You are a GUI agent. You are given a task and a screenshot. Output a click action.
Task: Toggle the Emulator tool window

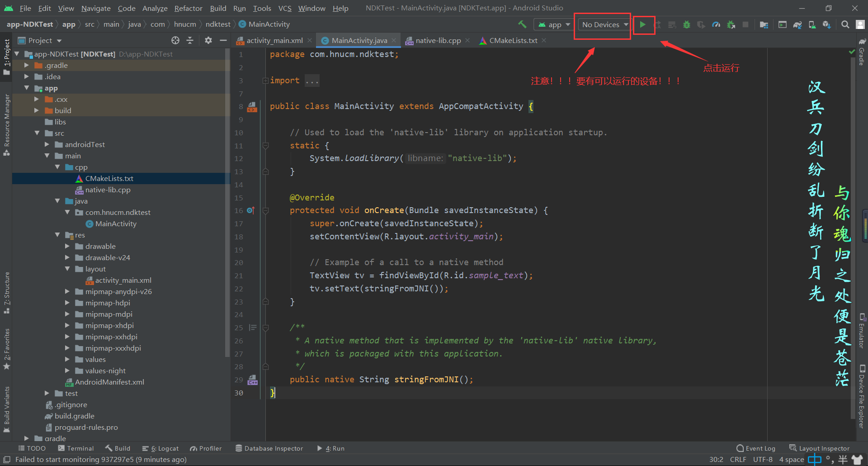(x=862, y=331)
